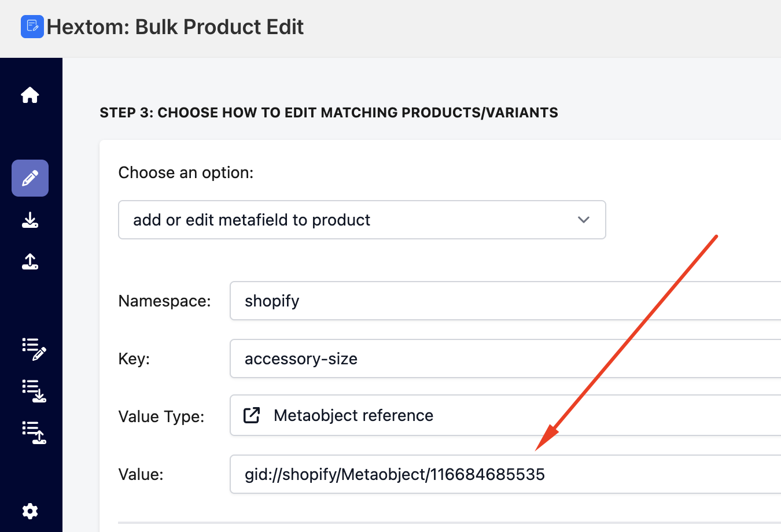Click the chevron arrow of the option dropdown
Viewport: 781px width, 532px height.
click(x=584, y=220)
